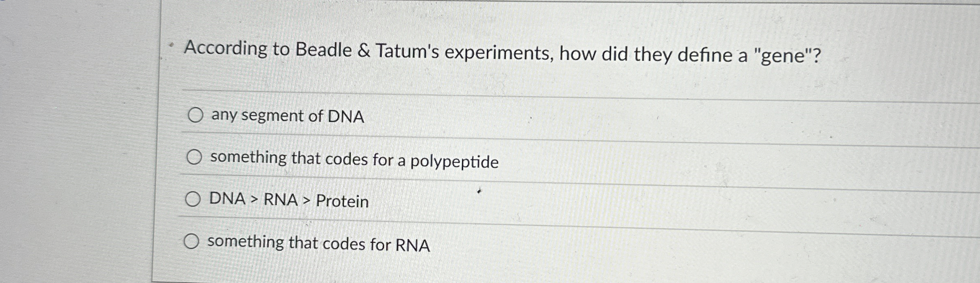
Task: Click the circle next to DNA > RNA > Protein
Action: coord(193,200)
